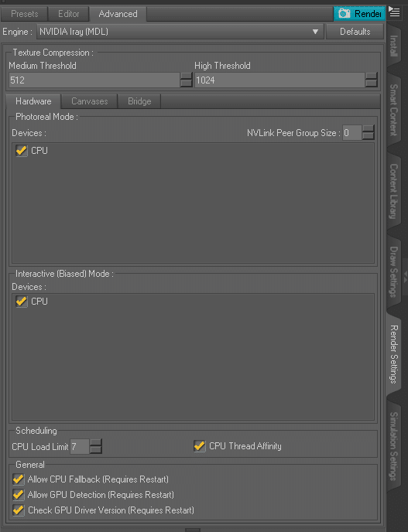Viewport: 408px width, 532px height.
Task: Open the Content Library side tab
Action: (x=393, y=191)
